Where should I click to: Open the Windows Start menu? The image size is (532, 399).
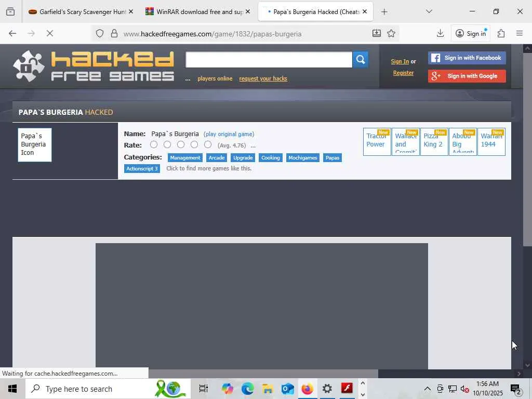(x=12, y=389)
